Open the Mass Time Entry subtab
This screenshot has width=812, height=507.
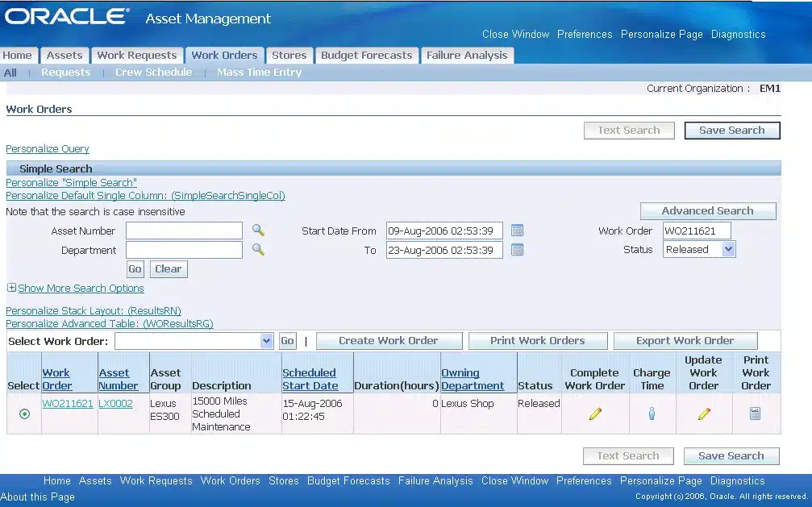click(259, 72)
